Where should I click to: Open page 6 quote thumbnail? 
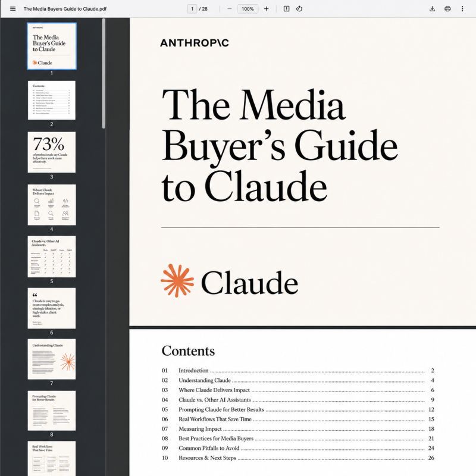[x=52, y=308]
